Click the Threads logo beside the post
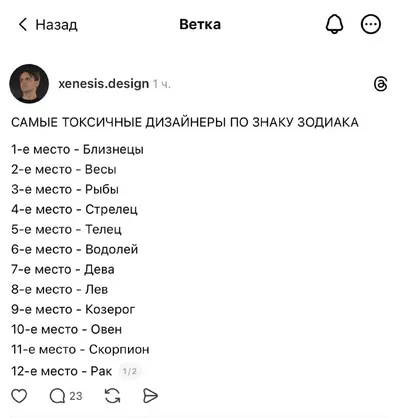 381,84
